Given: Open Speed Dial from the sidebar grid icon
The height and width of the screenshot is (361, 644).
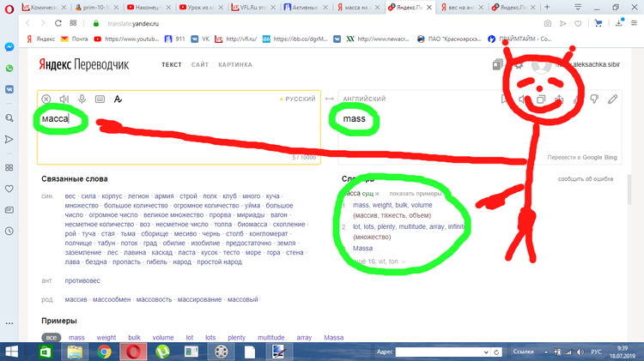Looking at the screenshot, I should pos(9,168).
